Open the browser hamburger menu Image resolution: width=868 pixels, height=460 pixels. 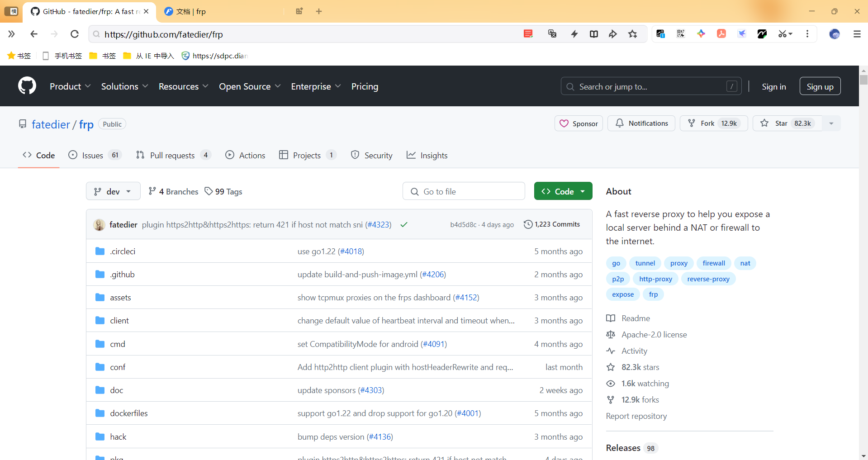(x=857, y=34)
